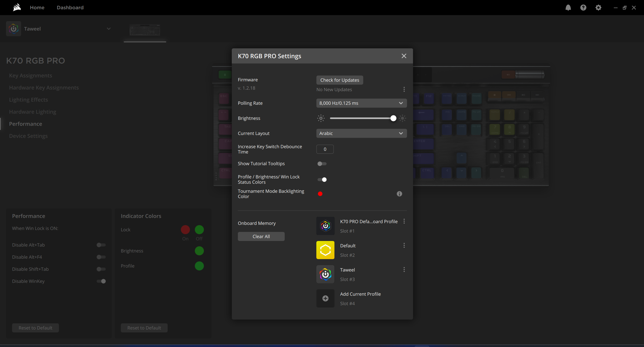The width and height of the screenshot is (644, 347).
Task: Open Hardware Lighting section
Action: 33,112
